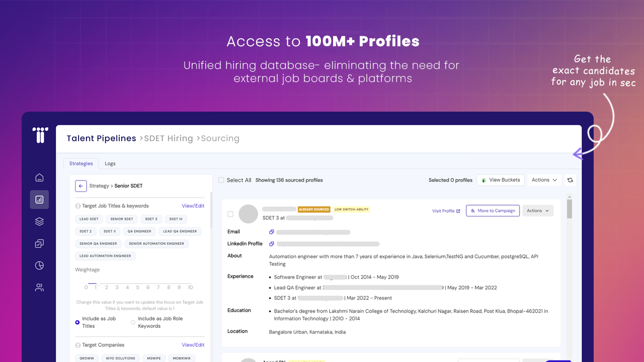The height and width of the screenshot is (362, 644).
Task: Set Weightage slider to 10
Action: coord(190,288)
